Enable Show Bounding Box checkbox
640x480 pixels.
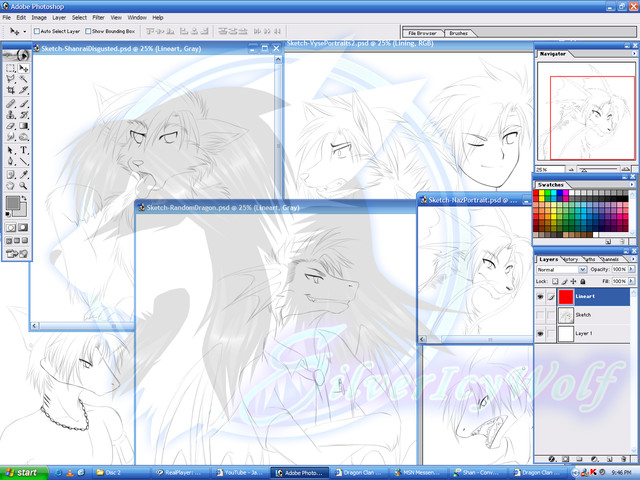click(x=88, y=31)
